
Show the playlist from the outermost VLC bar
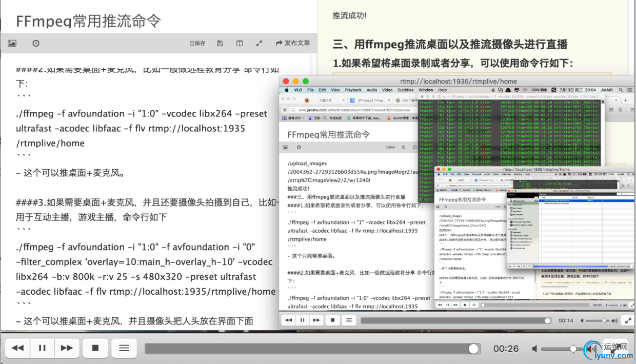point(124,348)
